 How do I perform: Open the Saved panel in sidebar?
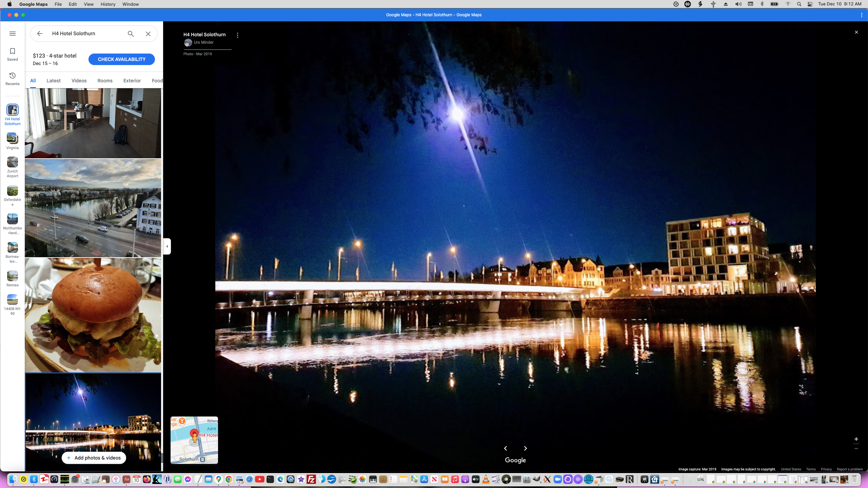[13, 54]
